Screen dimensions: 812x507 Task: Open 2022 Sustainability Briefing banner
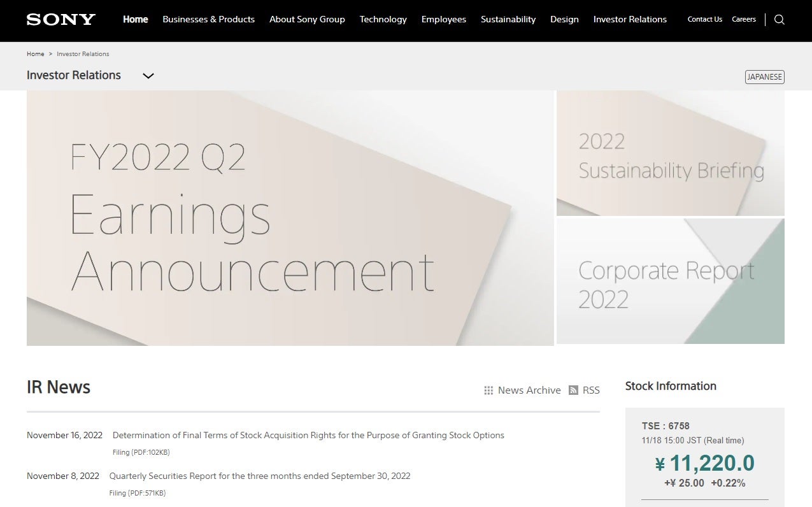[x=671, y=153]
